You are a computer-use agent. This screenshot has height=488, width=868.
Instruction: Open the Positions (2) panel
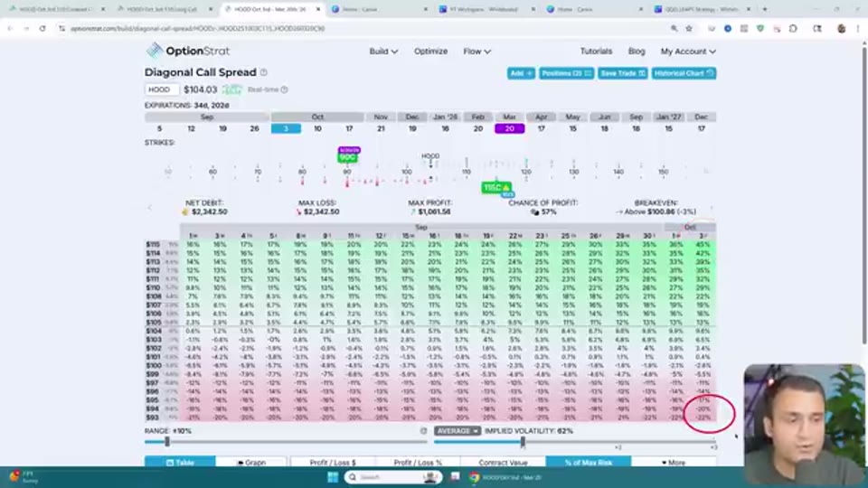[566, 73]
